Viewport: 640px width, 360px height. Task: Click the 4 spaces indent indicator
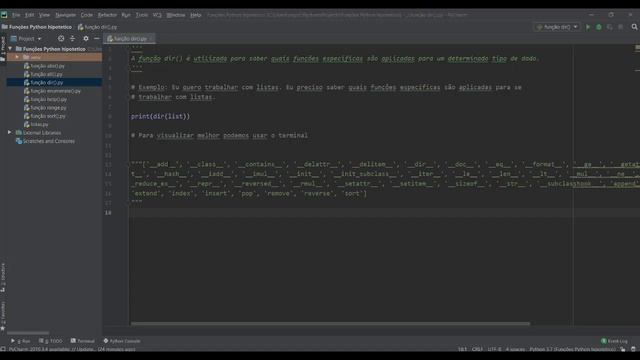pyautogui.click(x=515, y=349)
